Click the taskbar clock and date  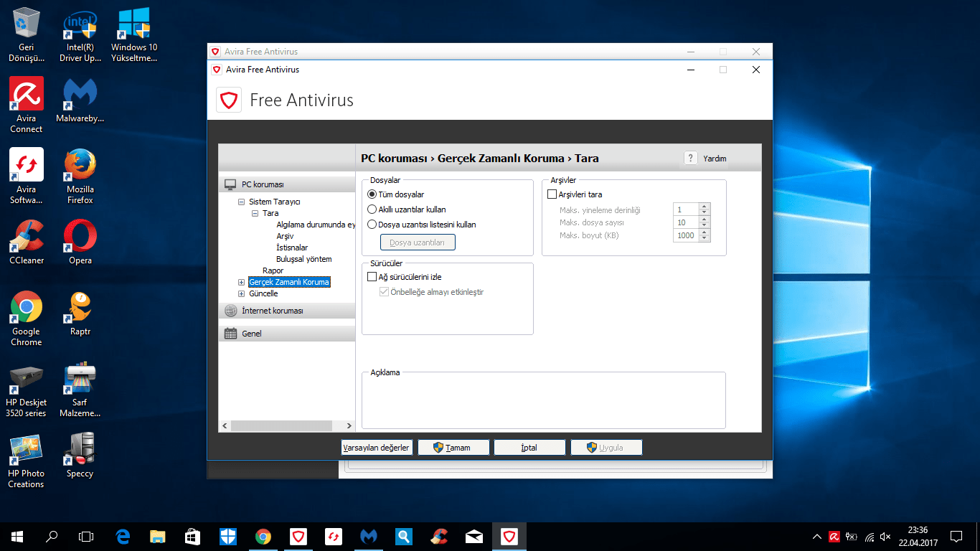coord(918,536)
